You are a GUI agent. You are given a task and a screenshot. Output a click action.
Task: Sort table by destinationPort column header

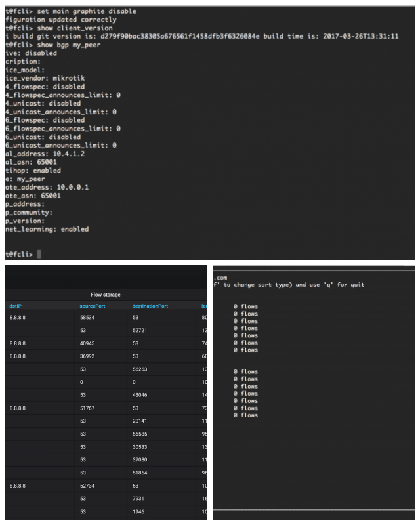tap(151, 306)
